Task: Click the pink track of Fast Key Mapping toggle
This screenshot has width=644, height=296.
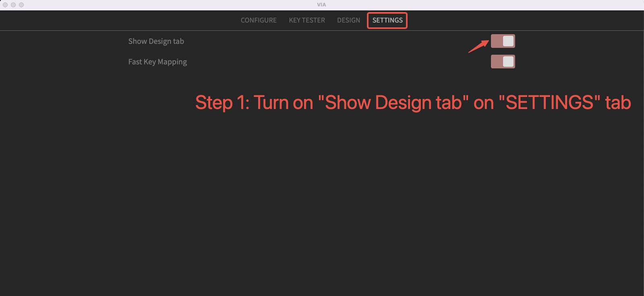Action: pyautogui.click(x=496, y=62)
